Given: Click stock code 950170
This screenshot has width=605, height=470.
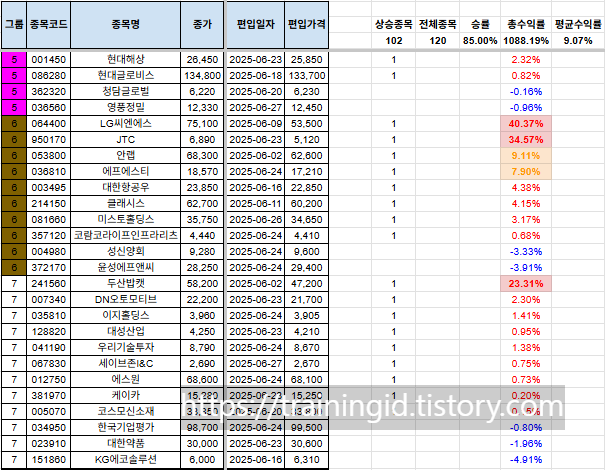Looking at the screenshot, I should [x=49, y=140].
